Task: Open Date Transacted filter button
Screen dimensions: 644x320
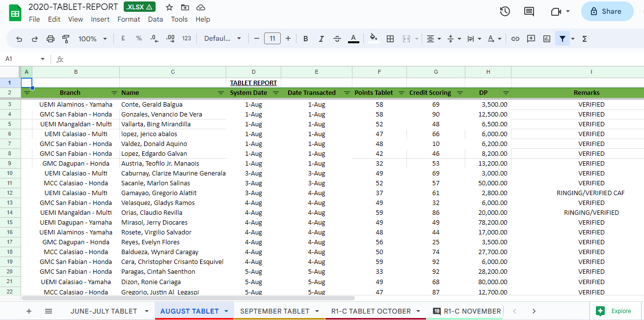Action: coord(347,93)
